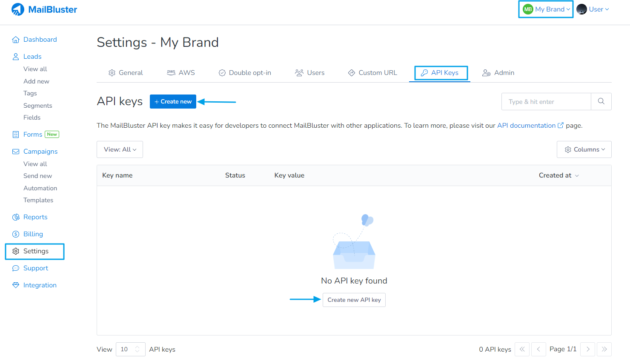Click the User profile avatar

click(x=581, y=9)
